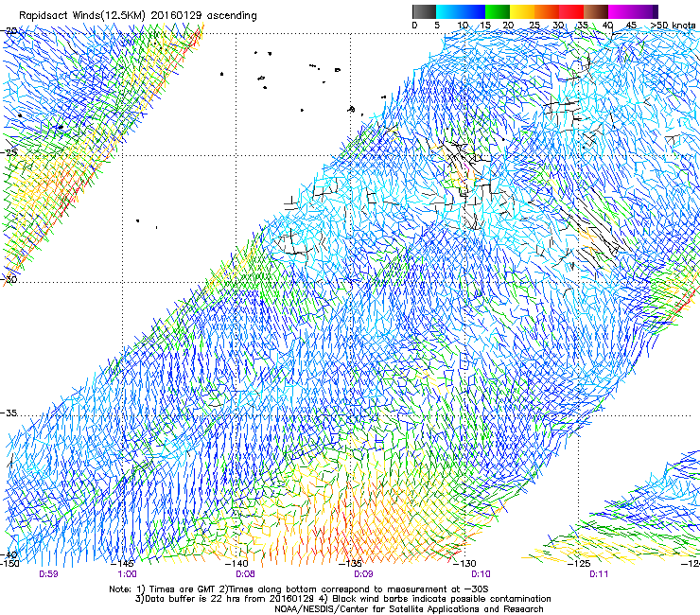
Task: Click the NOAA/NESDIS credit line
Action: [x=409, y=609]
